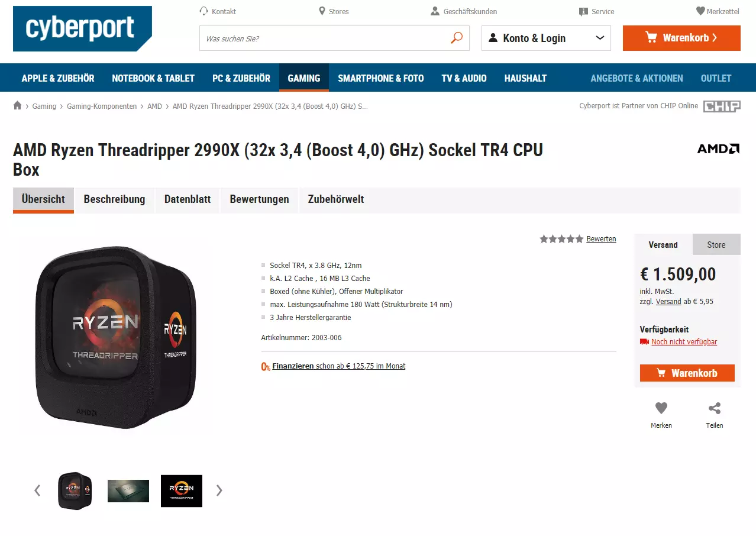
Task: Open Merkzettel heart icon in header
Action: 700,11
